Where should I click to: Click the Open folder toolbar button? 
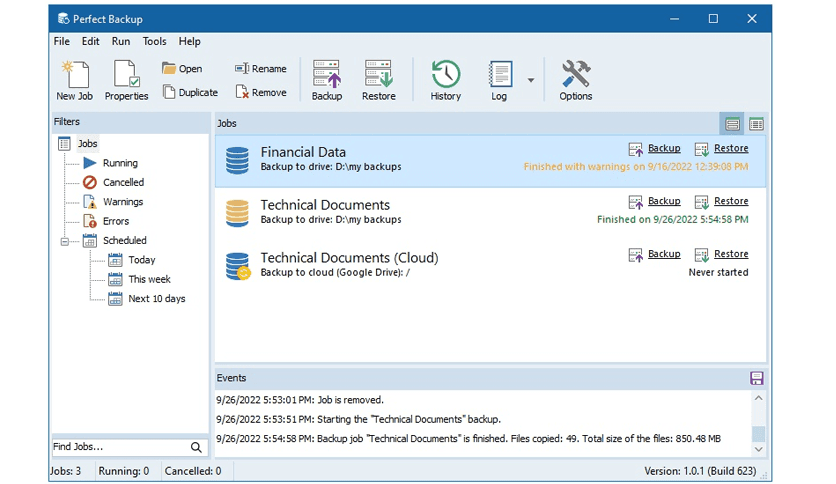click(x=182, y=69)
